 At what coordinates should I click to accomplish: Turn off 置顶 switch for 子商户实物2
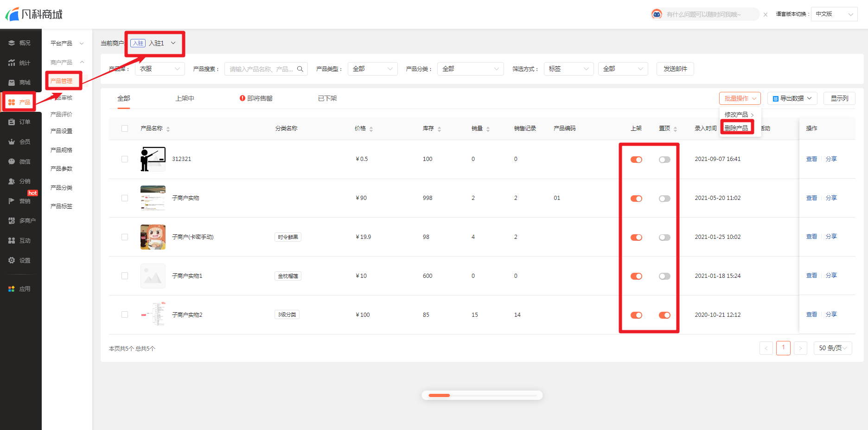click(664, 315)
